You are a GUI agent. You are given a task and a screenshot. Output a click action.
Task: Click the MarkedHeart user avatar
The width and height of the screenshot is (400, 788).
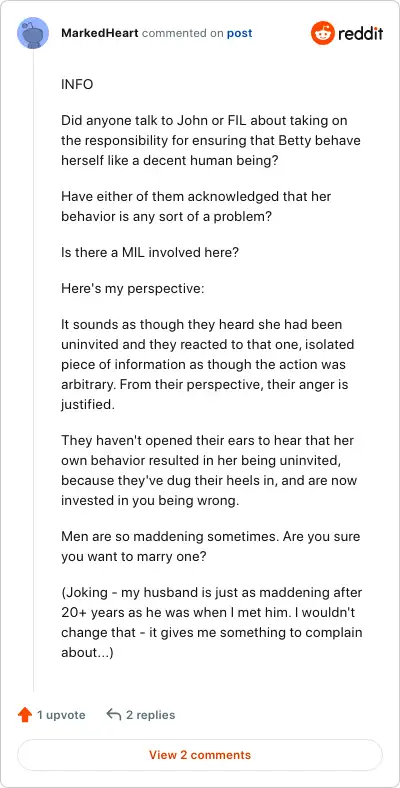click(33, 33)
